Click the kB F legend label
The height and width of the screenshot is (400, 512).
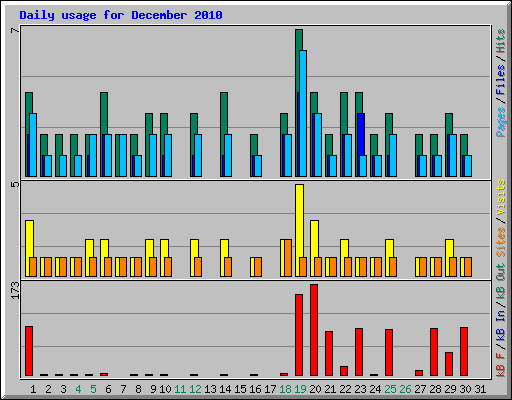click(x=500, y=364)
